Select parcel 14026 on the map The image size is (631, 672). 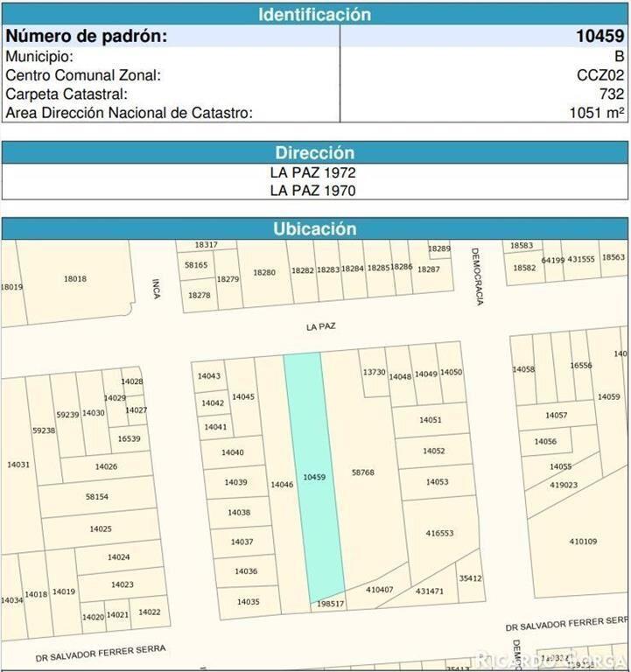[x=106, y=466]
